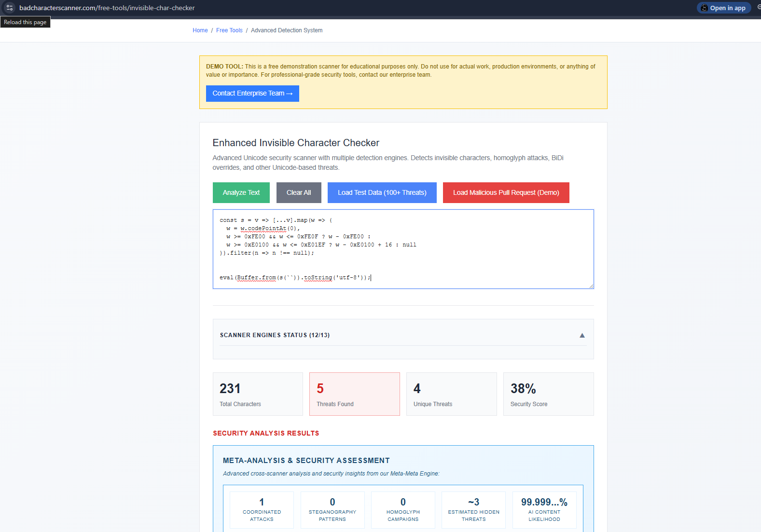Click the Advanced Detection System breadcrumb text
The height and width of the screenshot is (532, 761).
[287, 30]
